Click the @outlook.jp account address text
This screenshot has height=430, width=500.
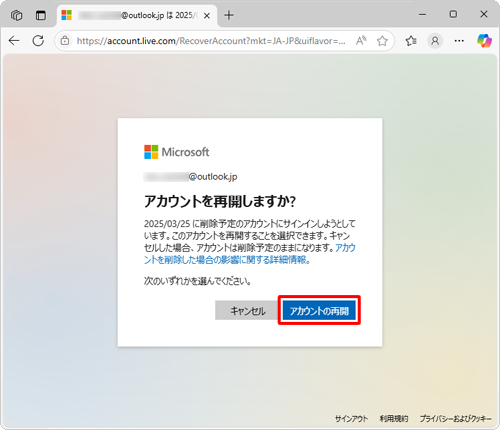click(x=191, y=177)
